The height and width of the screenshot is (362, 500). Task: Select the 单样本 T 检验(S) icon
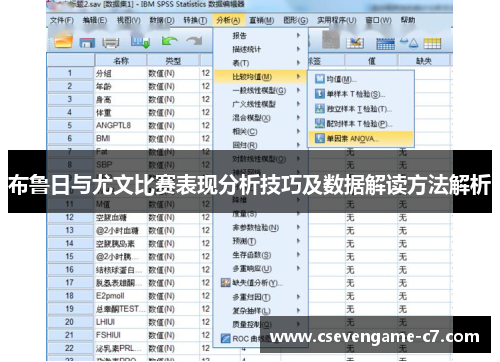point(320,94)
